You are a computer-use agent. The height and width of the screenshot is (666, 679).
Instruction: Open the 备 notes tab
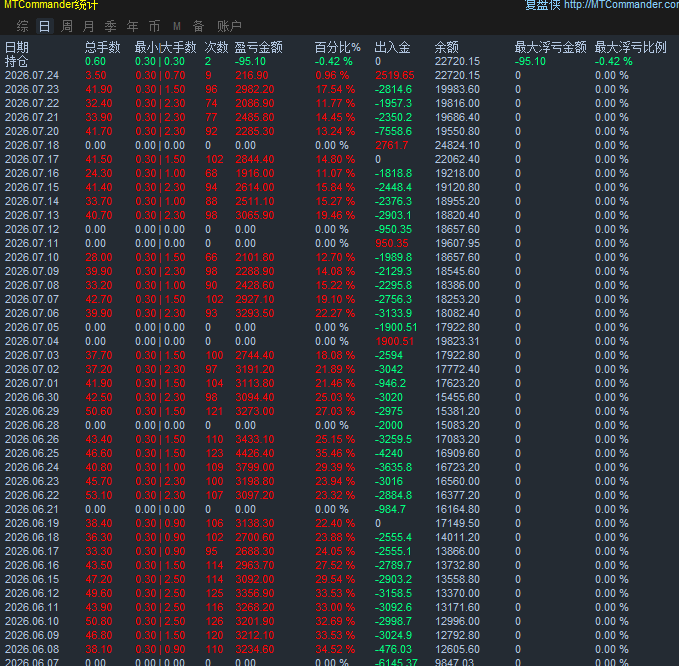coord(198,26)
